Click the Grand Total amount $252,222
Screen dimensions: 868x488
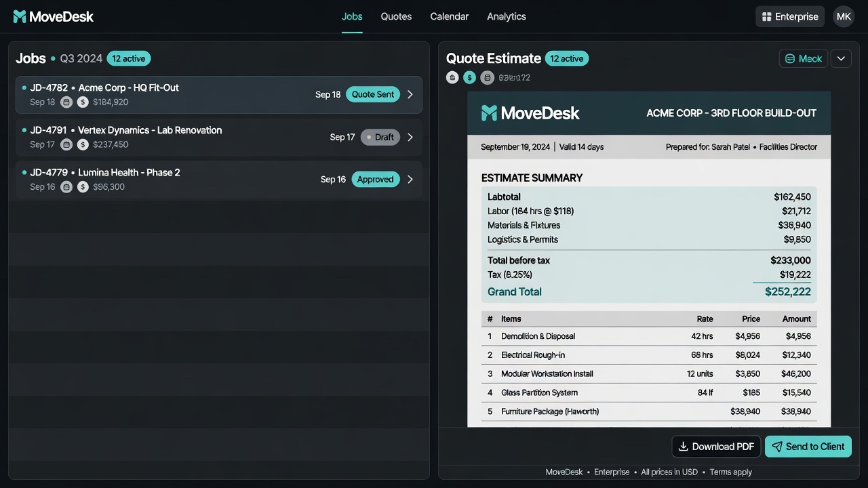point(788,291)
